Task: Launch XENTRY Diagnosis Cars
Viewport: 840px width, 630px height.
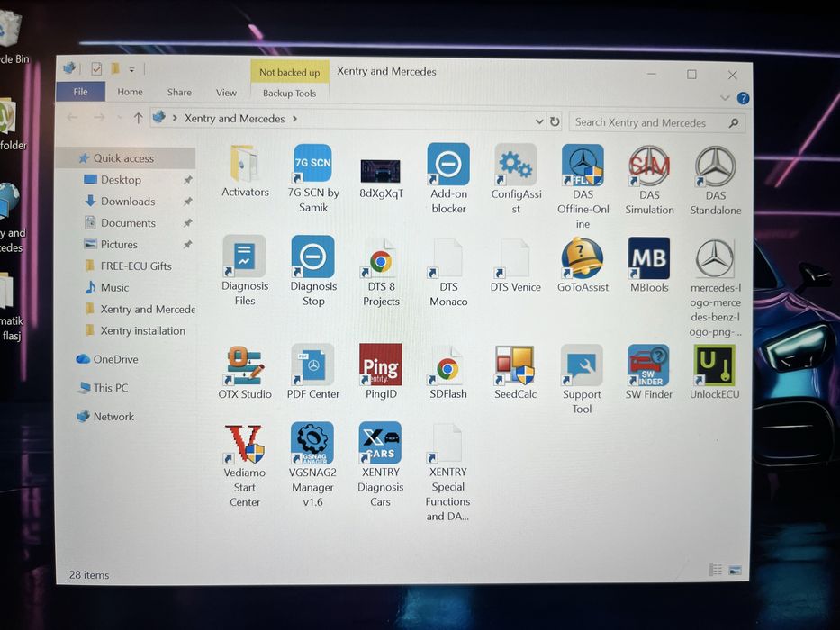Action: (x=380, y=465)
